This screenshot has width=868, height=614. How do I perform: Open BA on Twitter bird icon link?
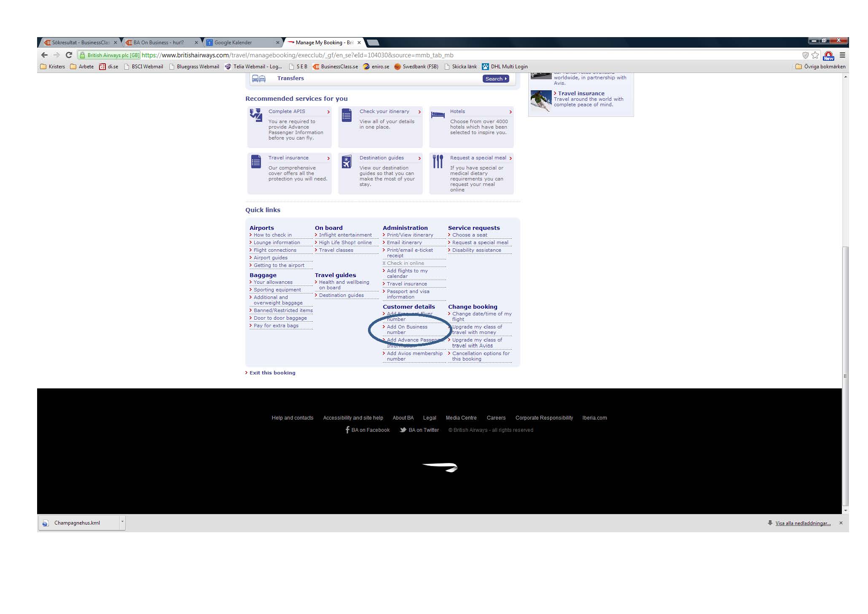(x=403, y=430)
